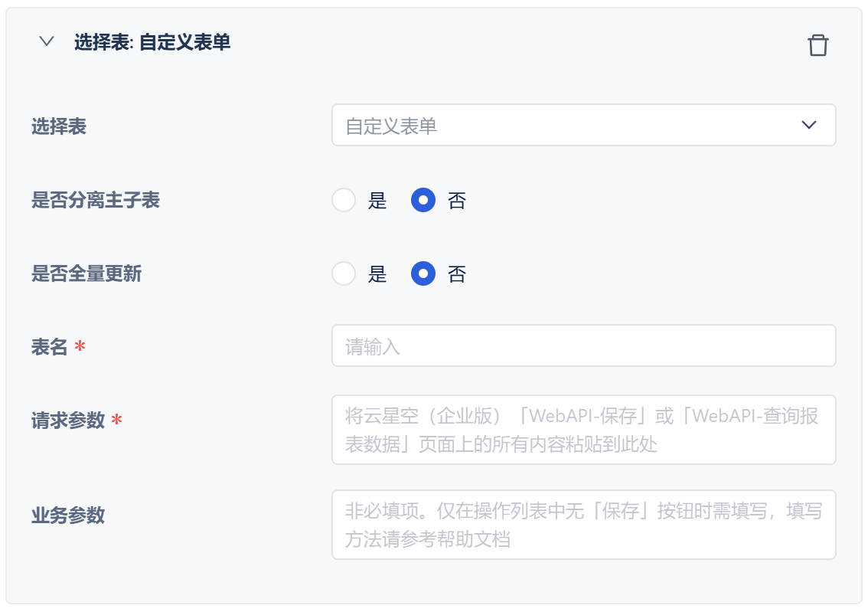Focus the 表名 input field
Viewport: 868px width, 612px height.
coord(583,346)
